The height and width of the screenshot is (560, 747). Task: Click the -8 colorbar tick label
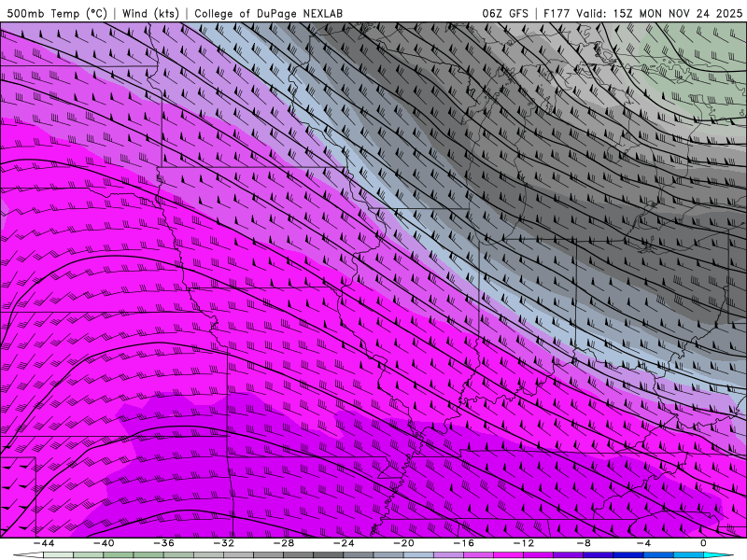(x=584, y=543)
